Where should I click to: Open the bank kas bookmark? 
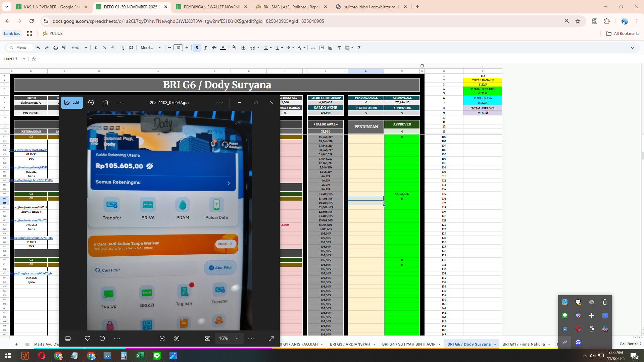pyautogui.click(x=12, y=34)
